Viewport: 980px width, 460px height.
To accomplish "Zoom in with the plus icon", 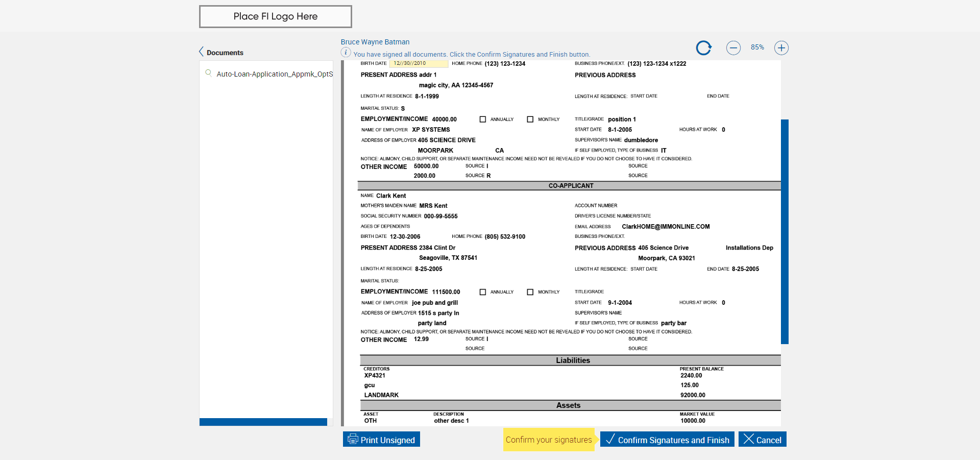I will click(781, 48).
